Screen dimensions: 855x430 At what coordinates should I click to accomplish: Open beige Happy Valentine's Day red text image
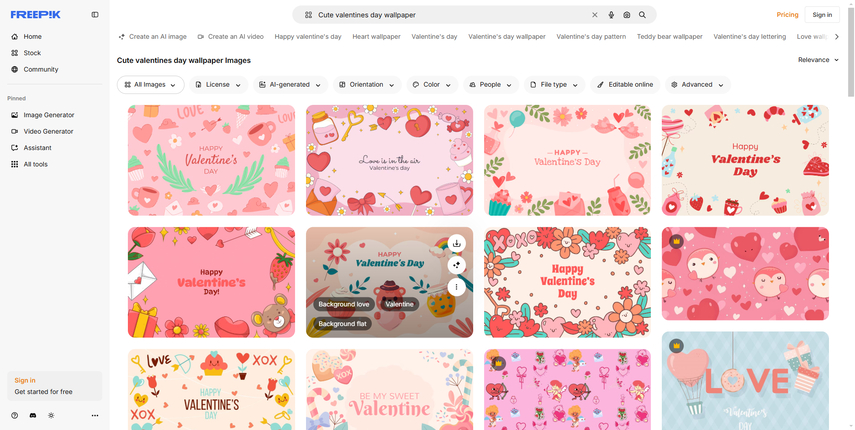click(x=745, y=160)
